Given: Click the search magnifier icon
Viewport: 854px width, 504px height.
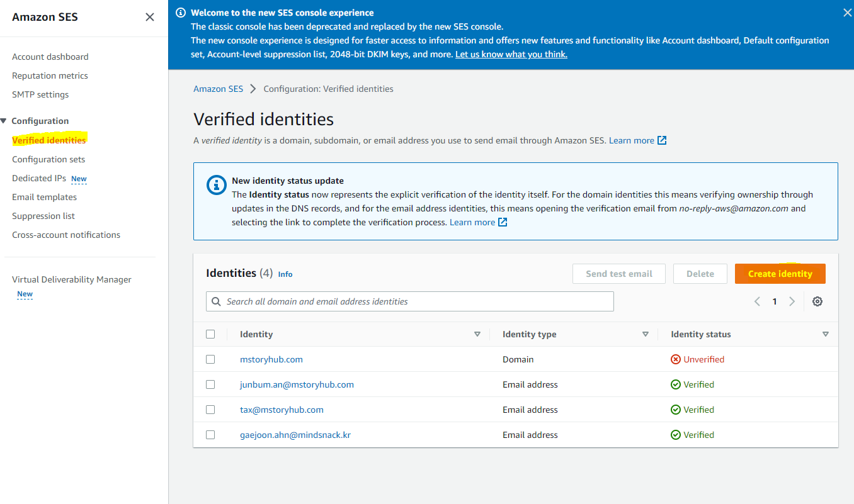Looking at the screenshot, I should (217, 301).
